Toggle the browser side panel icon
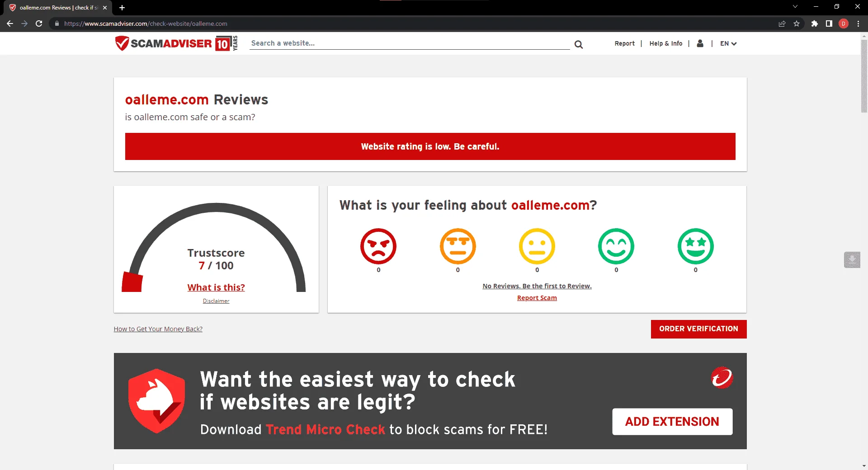Screen dimensions: 868x470 [829, 23]
